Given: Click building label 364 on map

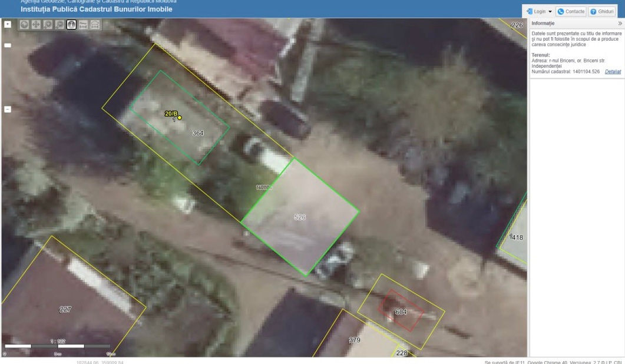Looking at the screenshot, I should pyautogui.click(x=198, y=133).
